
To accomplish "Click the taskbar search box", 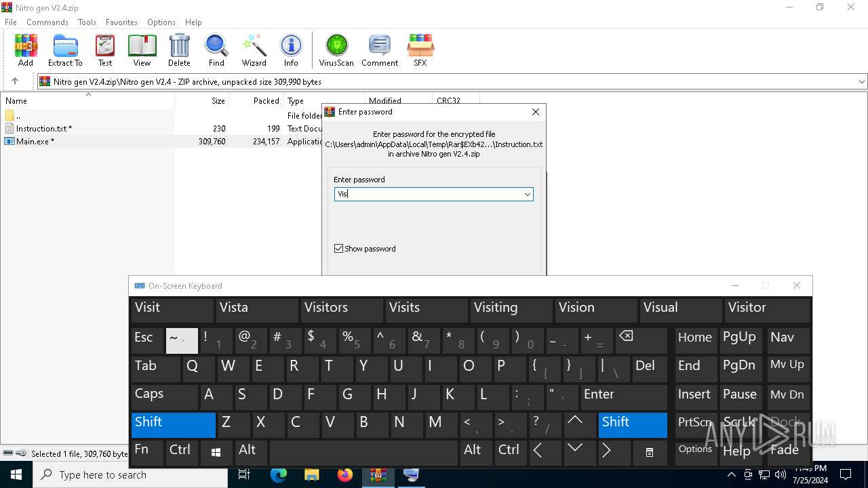I will 130,474.
